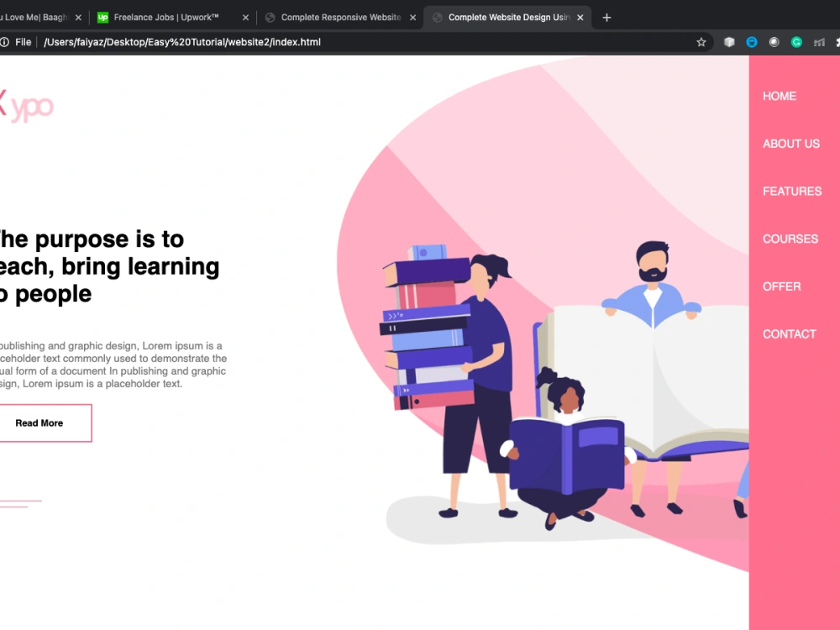Close the Complete Website Design tab
The height and width of the screenshot is (630, 840).
point(580,16)
